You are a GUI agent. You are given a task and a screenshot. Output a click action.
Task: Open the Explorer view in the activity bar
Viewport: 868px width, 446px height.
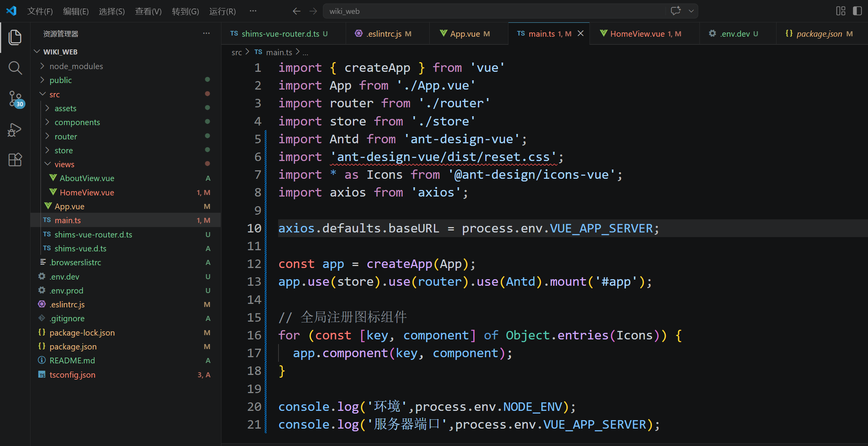pyautogui.click(x=15, y=37)
